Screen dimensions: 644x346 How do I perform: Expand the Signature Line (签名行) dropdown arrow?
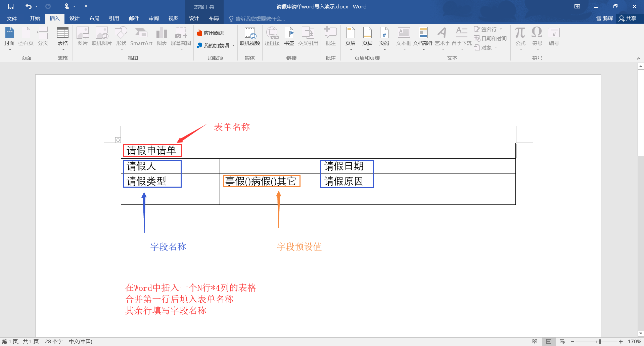click(x=501, y=29)
